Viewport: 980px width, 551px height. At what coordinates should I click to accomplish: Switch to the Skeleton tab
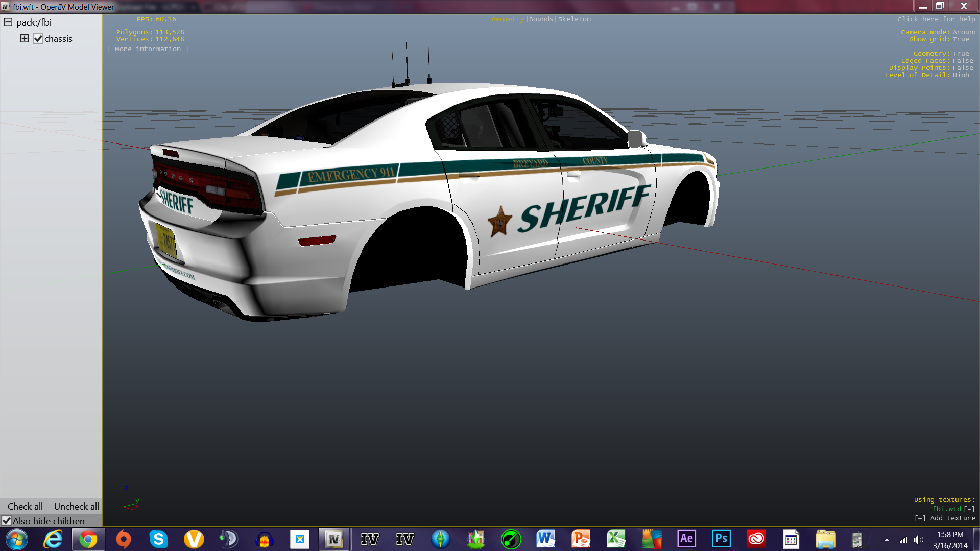[575, 19]
